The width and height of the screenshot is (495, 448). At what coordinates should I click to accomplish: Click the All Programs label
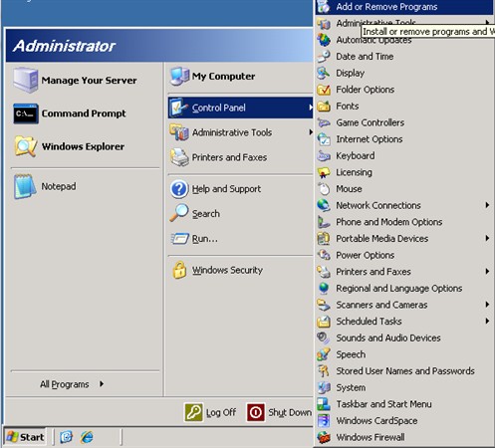click(x=65, y=384)
